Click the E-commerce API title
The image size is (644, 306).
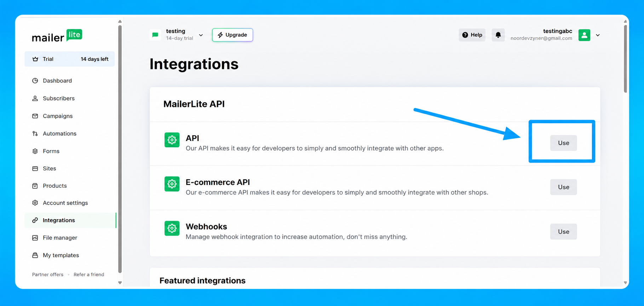click(x=218, y=182)
